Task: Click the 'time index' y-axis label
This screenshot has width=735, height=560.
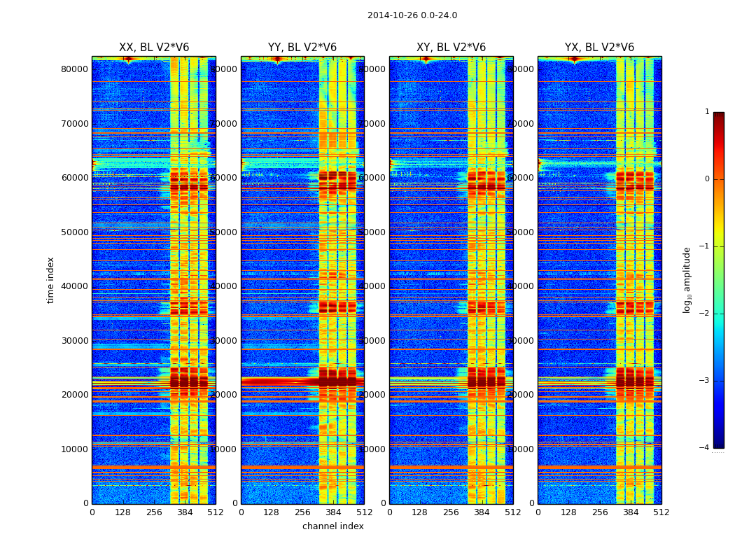Action: coord(50,280)
